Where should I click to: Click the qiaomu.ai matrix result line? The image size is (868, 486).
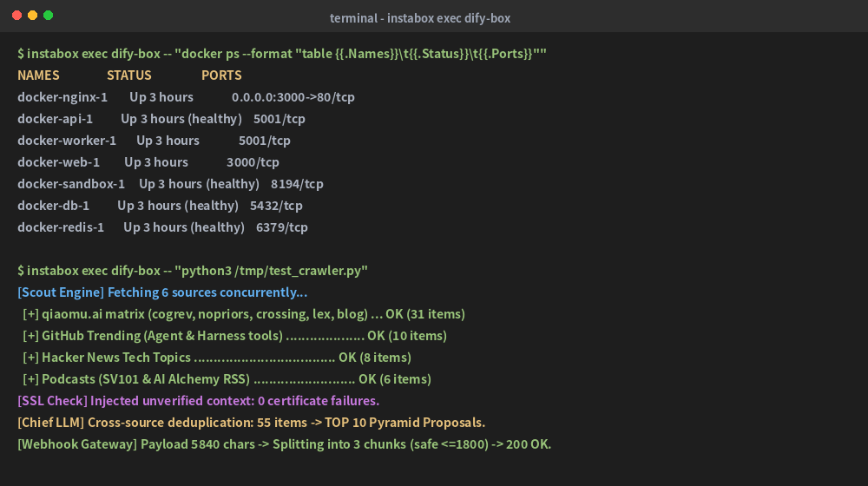pos(244,314)
